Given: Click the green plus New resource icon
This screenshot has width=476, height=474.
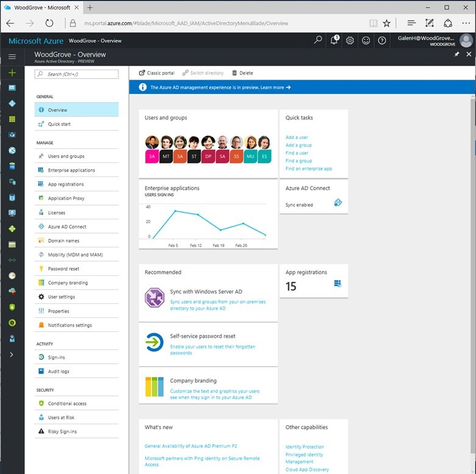Looking at the screenshot, I should [12, 73].
